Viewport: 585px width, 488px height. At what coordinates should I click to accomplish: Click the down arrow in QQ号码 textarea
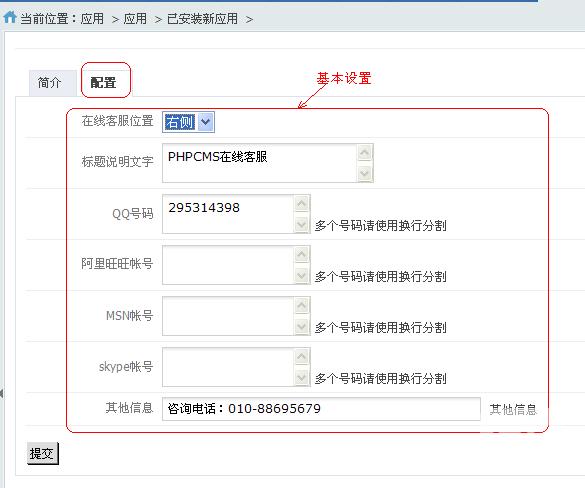[x=301, y=225]
